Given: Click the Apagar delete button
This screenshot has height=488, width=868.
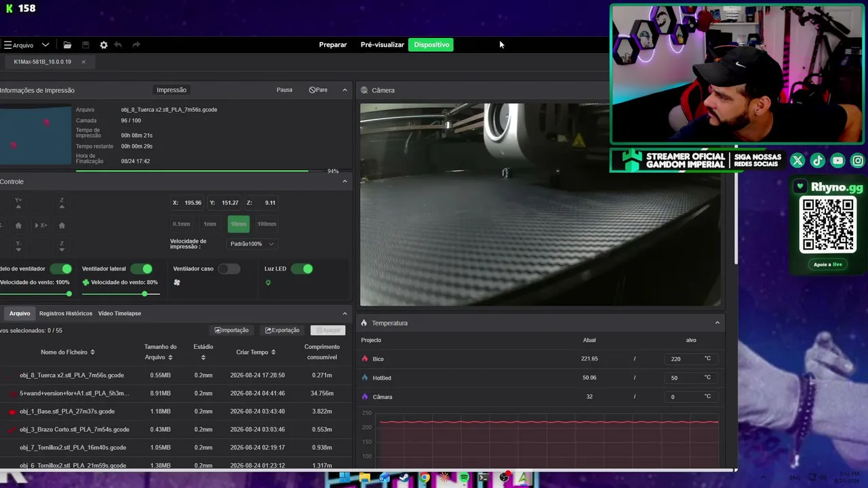Looking at the screenshot, I should click(x=328, y=331).
